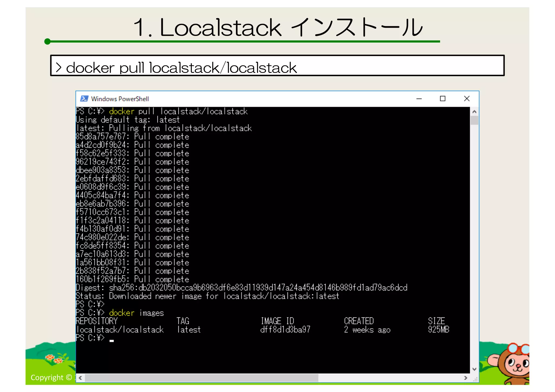Click the horizontal scrollbar left arrow
555x392 pixels.
(80, 378)
